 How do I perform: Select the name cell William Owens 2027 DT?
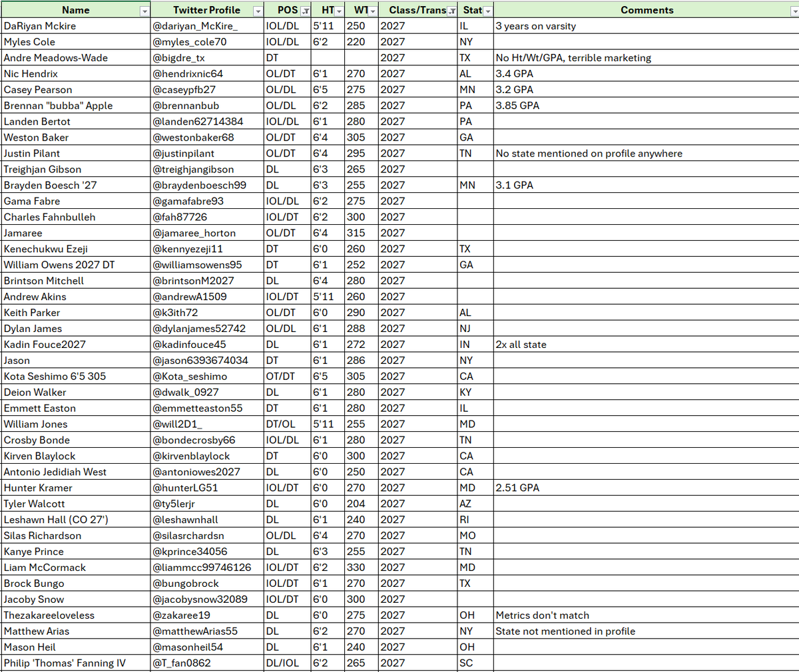(76, 265)
